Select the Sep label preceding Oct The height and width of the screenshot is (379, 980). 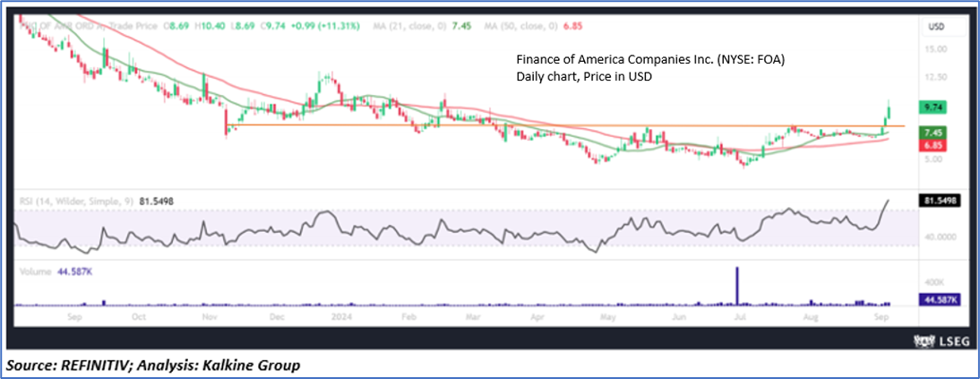click(73, 317)
